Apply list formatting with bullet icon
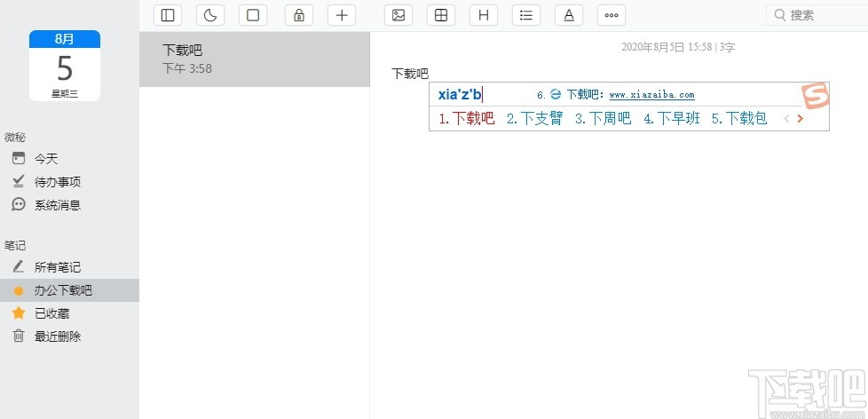The height and width of the screenshot is (419, 868). (526, 15)
